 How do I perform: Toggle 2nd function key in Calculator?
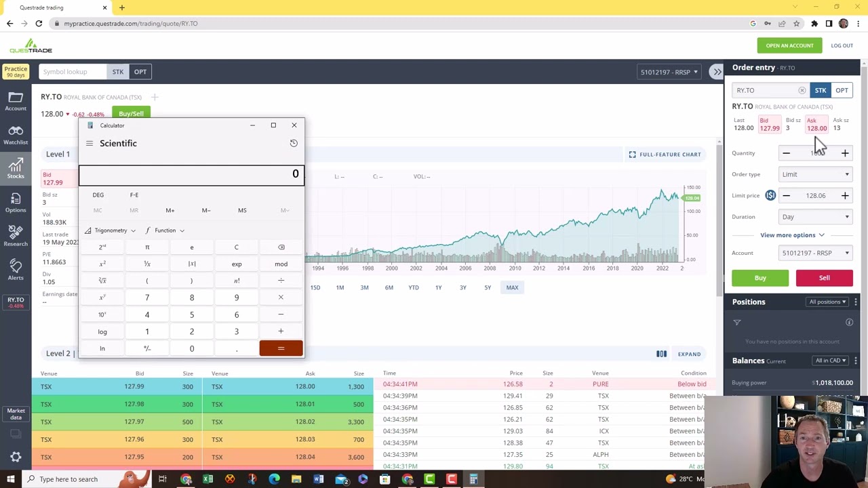tap(102, 247)
